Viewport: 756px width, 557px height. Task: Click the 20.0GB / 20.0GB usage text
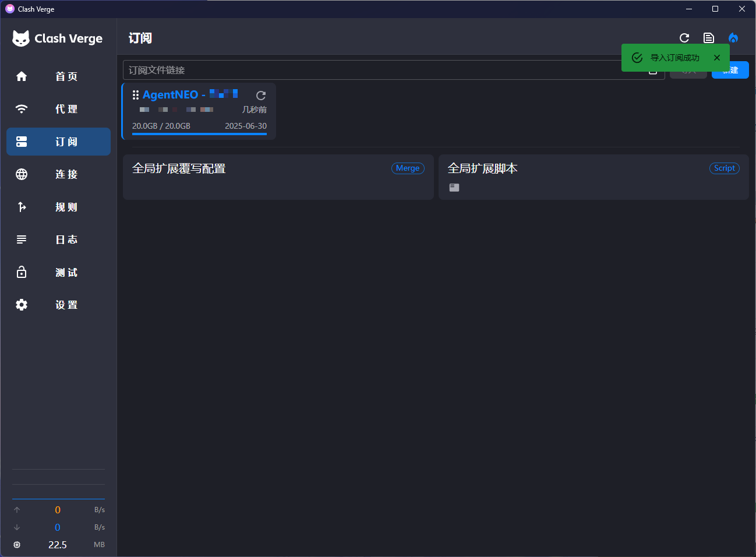pos(161,126)
